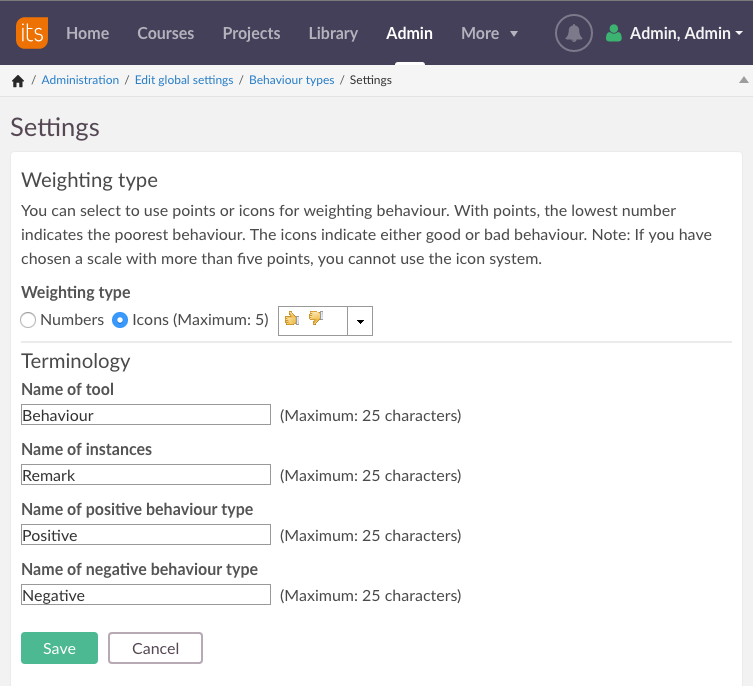This screenshot has height=686, width=753.
Task: Focus the Name of negative behaviour type field
Action: pos(146,595)
